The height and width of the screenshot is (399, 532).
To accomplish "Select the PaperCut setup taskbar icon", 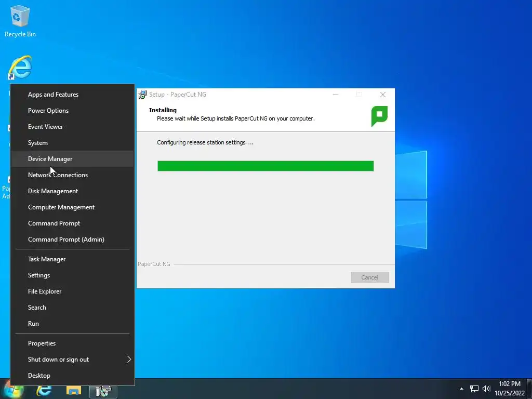I will click(x=103, y=391).
